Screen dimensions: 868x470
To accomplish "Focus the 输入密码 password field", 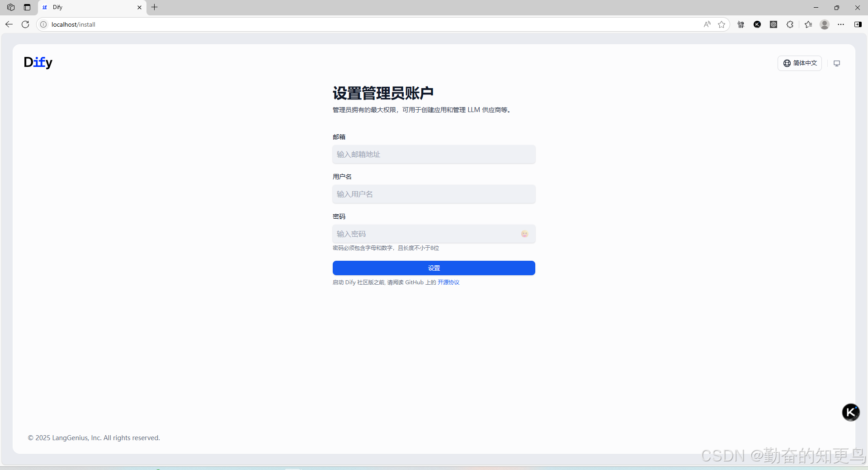I will coord(434,234).
